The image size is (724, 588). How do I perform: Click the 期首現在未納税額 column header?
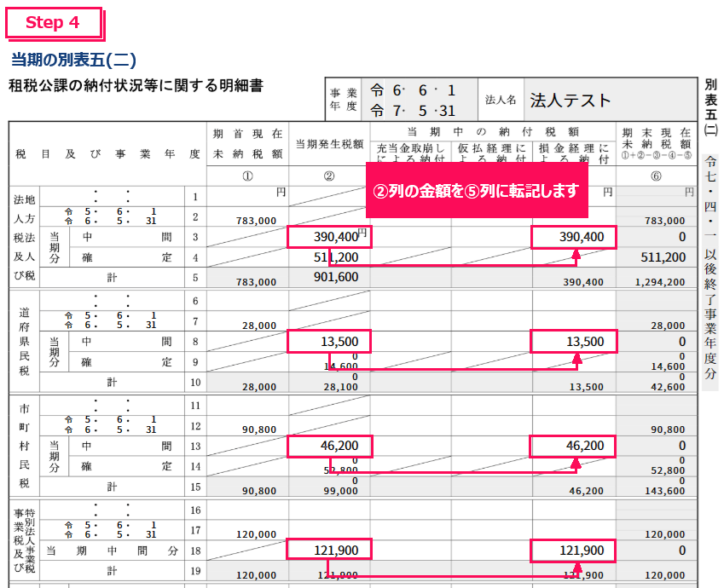247,143
